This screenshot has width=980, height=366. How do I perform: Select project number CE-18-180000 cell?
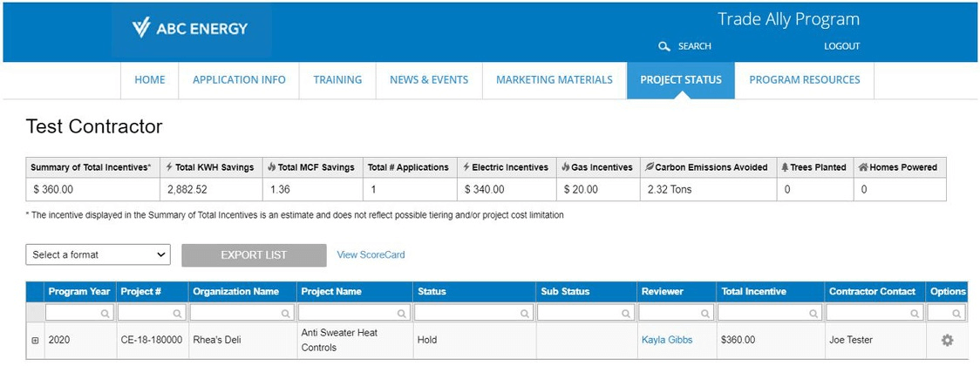[x=153, y=341]
